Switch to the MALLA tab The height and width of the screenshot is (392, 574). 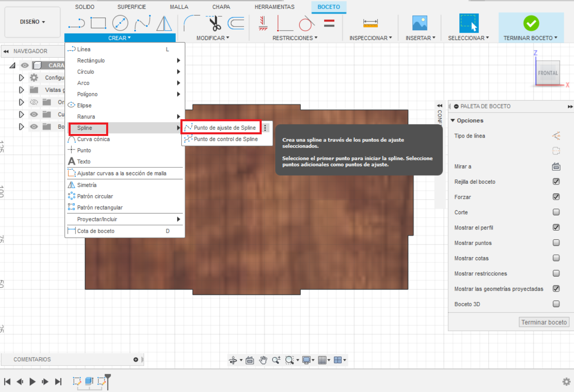(x=179, y=7)
